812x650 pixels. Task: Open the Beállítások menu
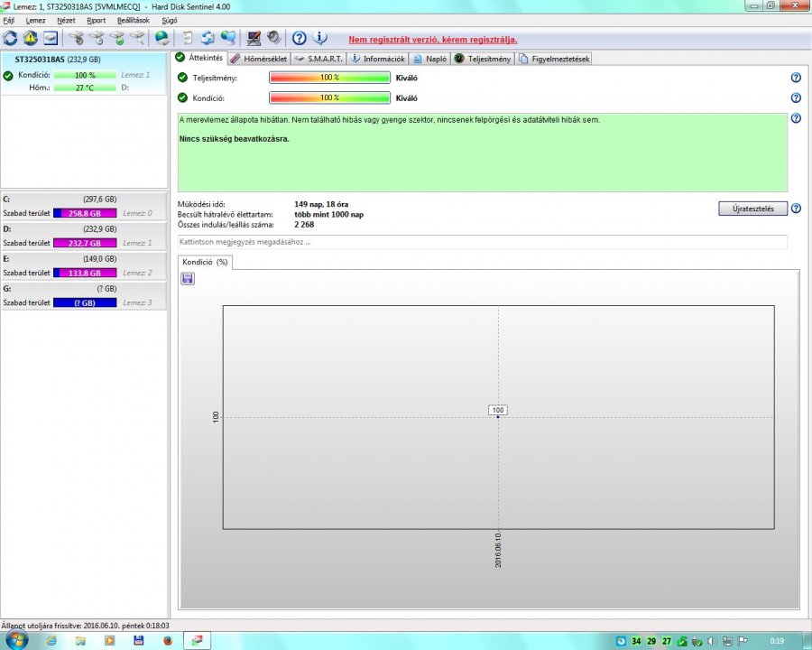tap(134, 20)
